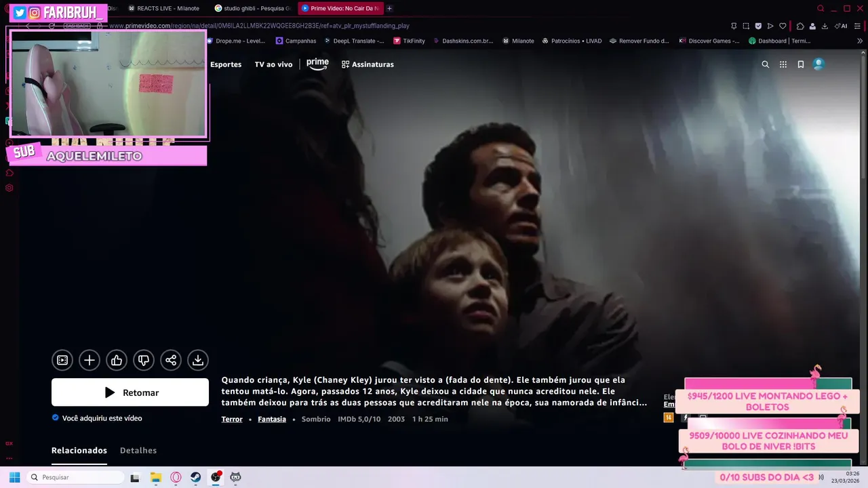The height and width of the screenshot is (488, 868).
Task: Switch to the Detalhes tab
Action: [x=138, y=451]
